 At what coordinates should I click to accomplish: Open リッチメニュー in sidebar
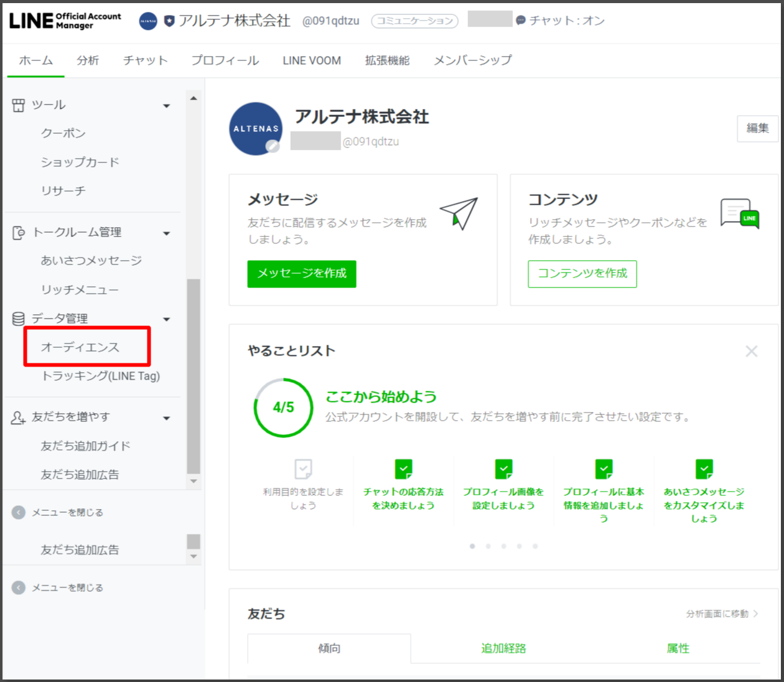click(80, 289)
